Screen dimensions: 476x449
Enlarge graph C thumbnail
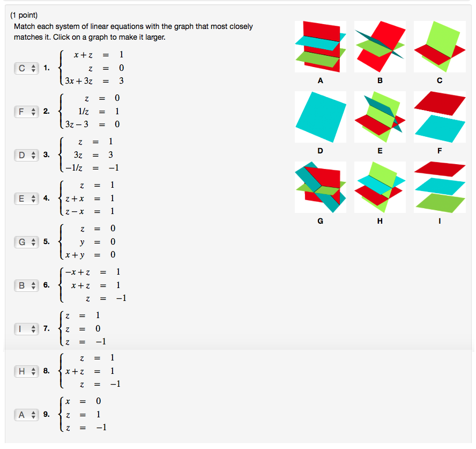click(x=439, y=46)
